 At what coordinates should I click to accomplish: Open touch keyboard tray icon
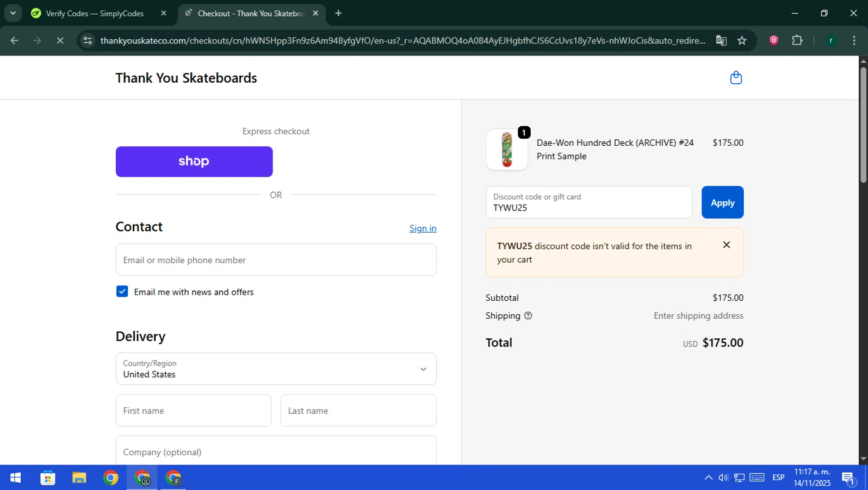click(x=757, y=477)
